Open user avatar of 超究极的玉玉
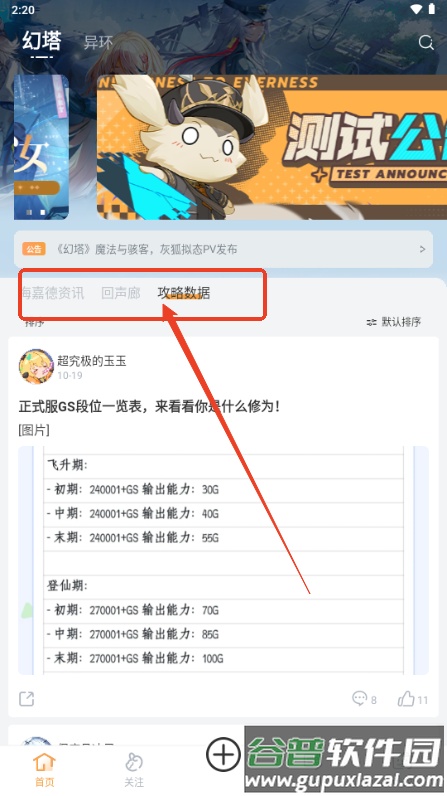This screenshot has height=796, width=447. pos(36,366)
